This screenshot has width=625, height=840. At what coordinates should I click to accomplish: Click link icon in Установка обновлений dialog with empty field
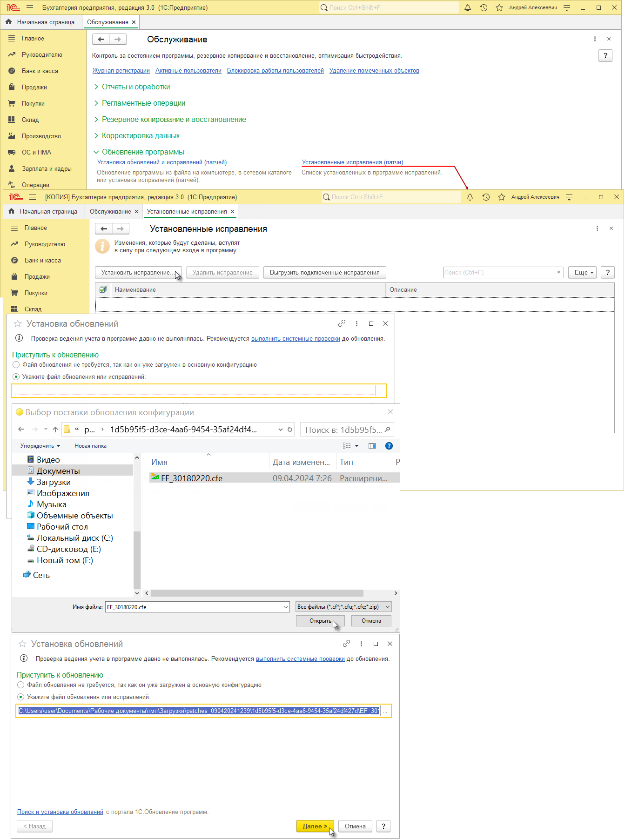tap(342, 323)
